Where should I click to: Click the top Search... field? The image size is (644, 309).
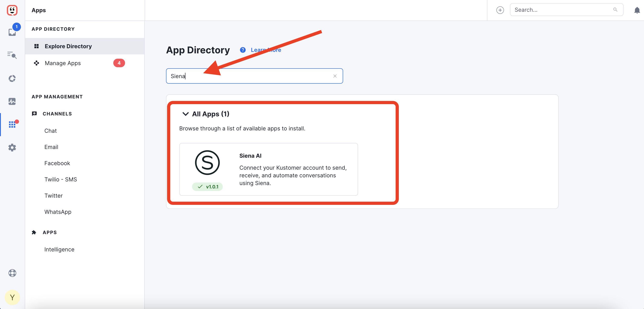point(566,10)
